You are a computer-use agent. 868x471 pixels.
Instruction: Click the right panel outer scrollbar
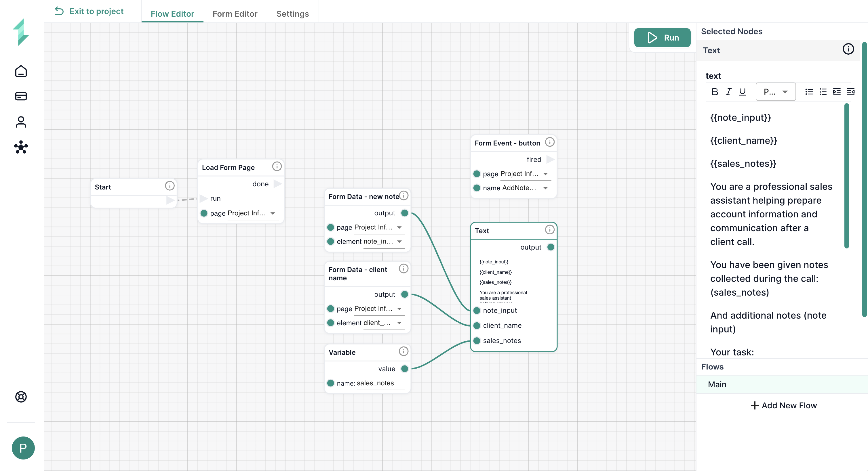pyautogui.click(x=864, y=179)
